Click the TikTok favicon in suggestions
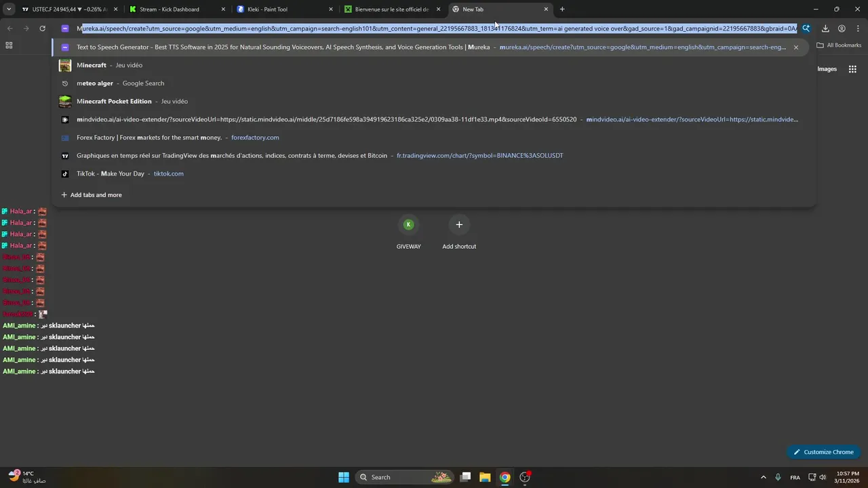This screenshot has width=868, height=488. click(x=65, y=174)
